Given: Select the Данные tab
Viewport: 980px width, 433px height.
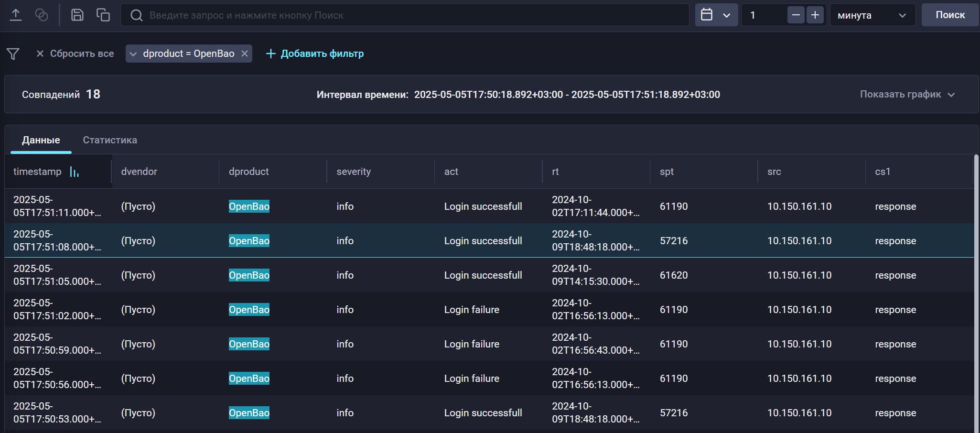Looking at the screenshot, I should pyautogui.click(x=41, y=140).
